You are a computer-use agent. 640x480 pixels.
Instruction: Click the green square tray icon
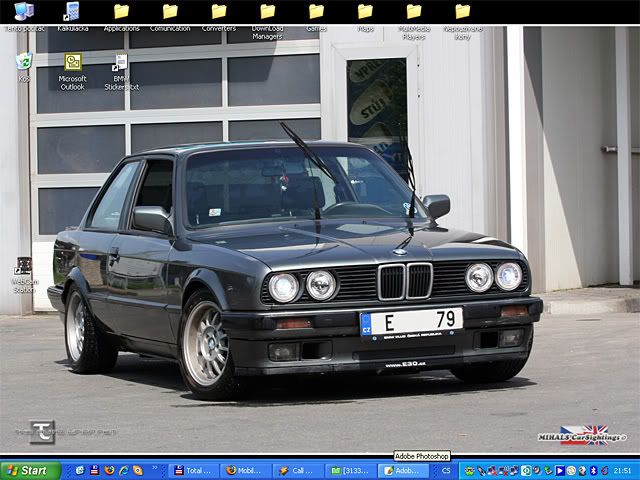point(526,471)
